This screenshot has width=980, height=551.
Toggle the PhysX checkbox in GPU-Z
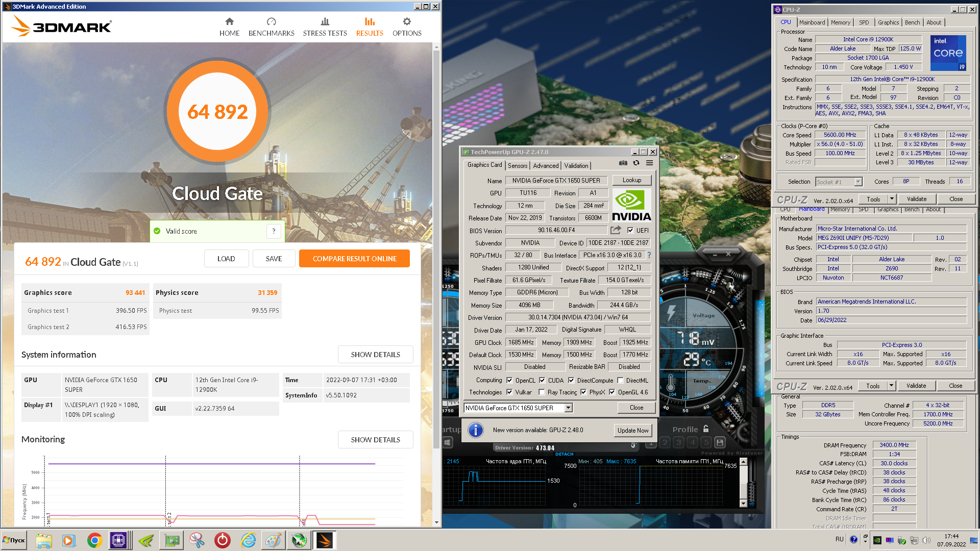click(583, 392)
